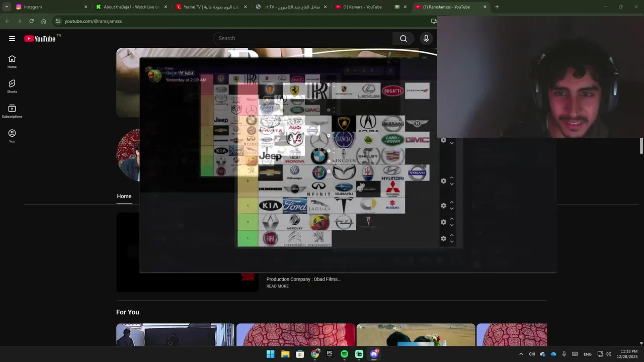644x362 pixels.
Task: Open the Production Company : Obad Films description
Action: 303,279
